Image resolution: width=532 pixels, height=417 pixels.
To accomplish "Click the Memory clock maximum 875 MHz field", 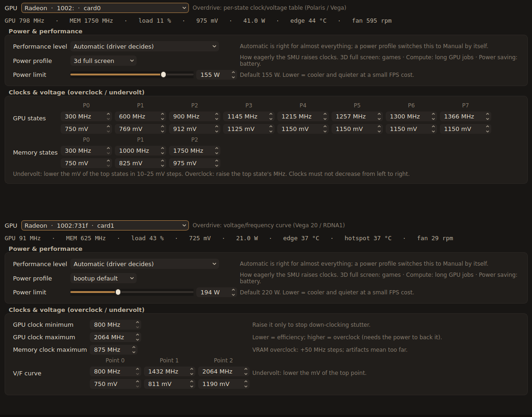I will pyautogui.click(x=113, y=350).
